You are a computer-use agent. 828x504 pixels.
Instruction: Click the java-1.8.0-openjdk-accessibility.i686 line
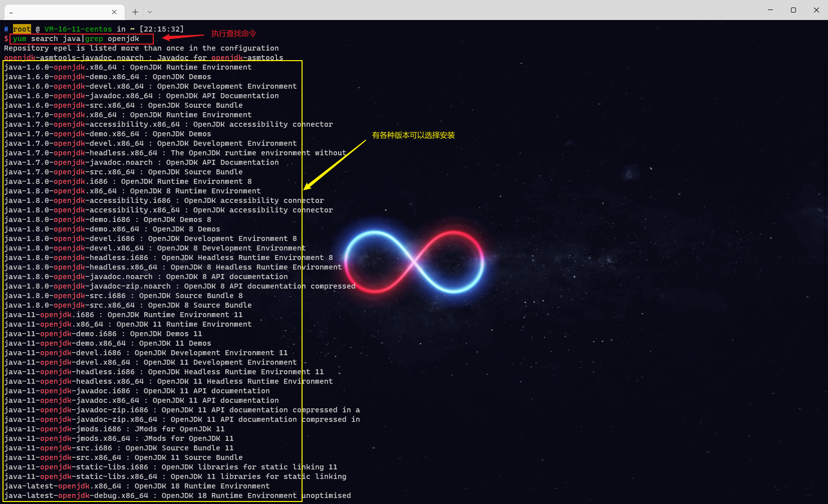coord(164,200)
